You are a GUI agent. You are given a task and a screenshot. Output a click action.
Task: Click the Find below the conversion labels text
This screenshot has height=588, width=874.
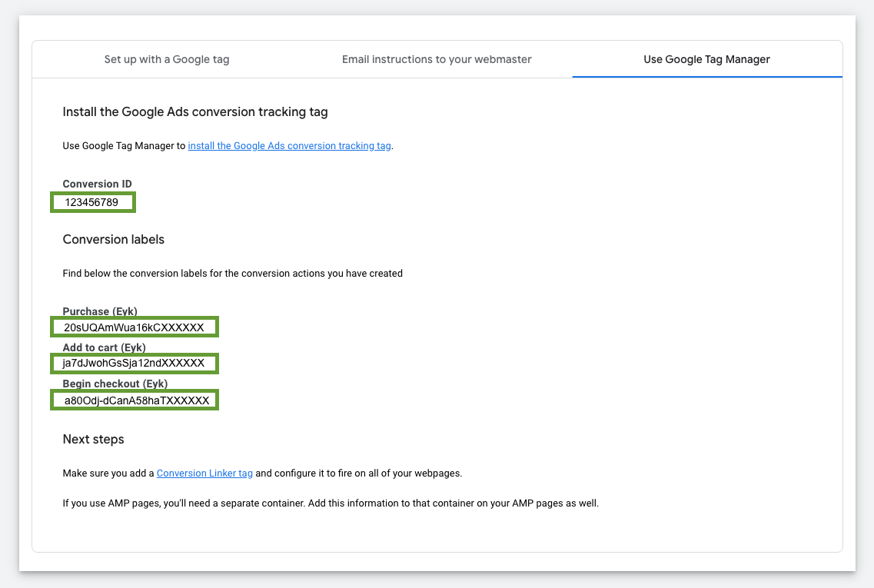[x=232, y=273]
